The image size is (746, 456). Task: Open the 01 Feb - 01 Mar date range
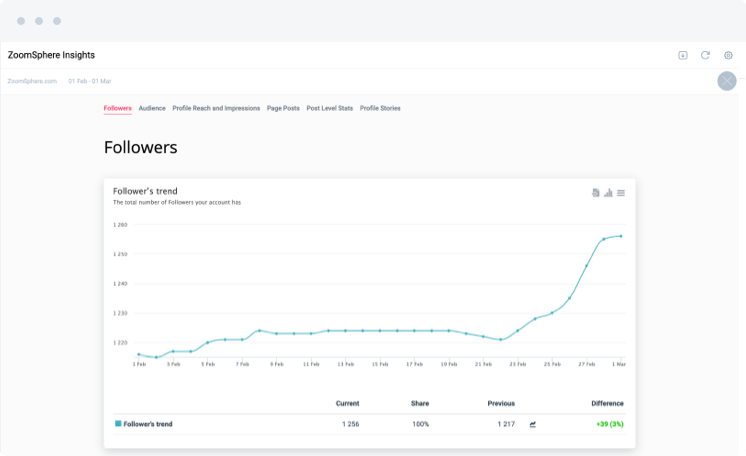click(89, 81)
